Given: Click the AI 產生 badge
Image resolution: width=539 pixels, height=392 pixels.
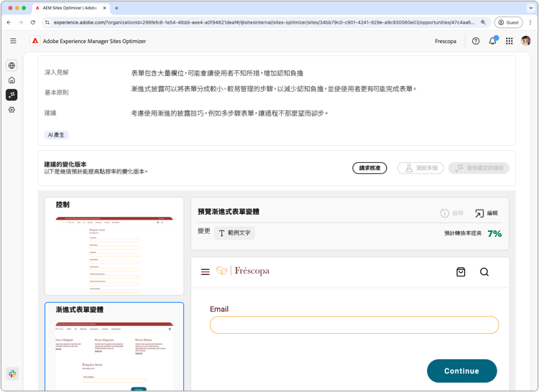Looking at the screenshot, I should click(x=56, y=135).
